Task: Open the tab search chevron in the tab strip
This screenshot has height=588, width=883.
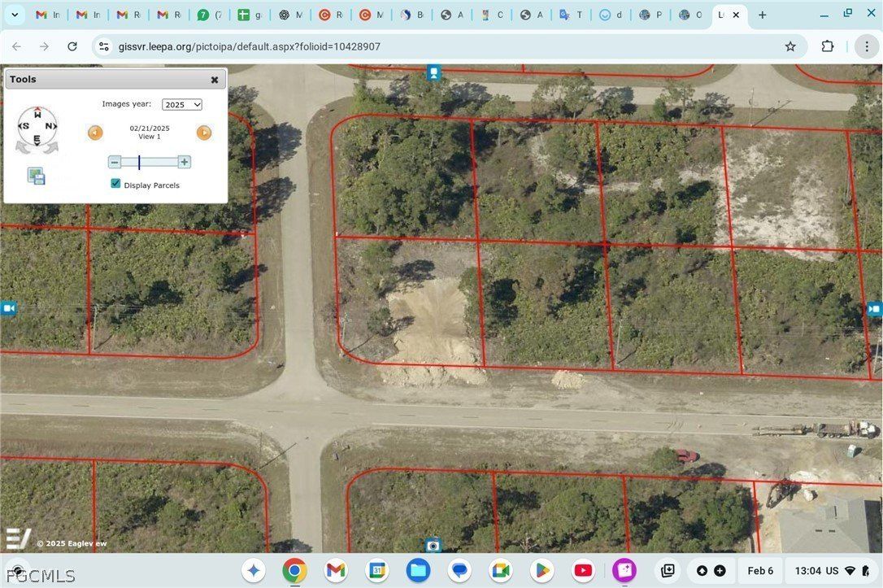Action: click(x=15, y=14)
